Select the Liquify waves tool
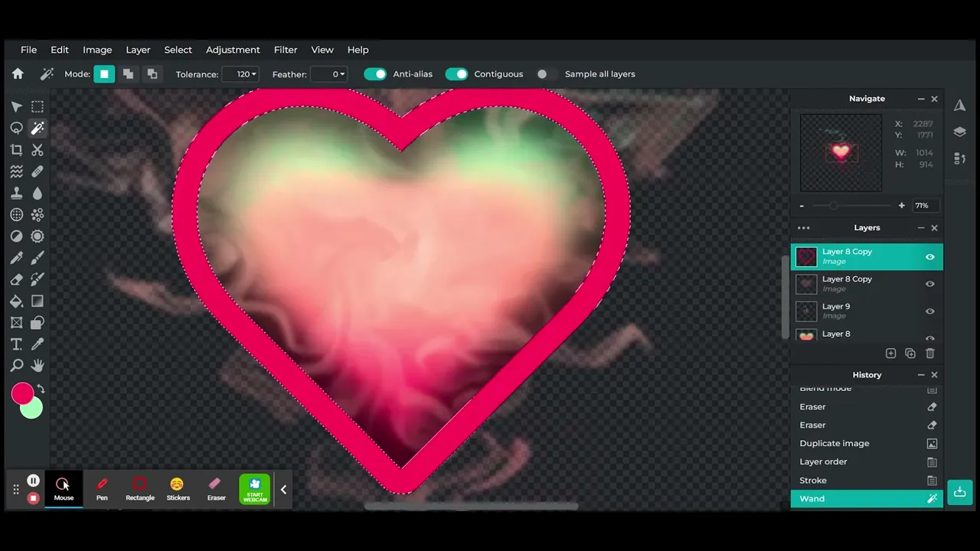980x551 pixels. (x=16, y=171)
